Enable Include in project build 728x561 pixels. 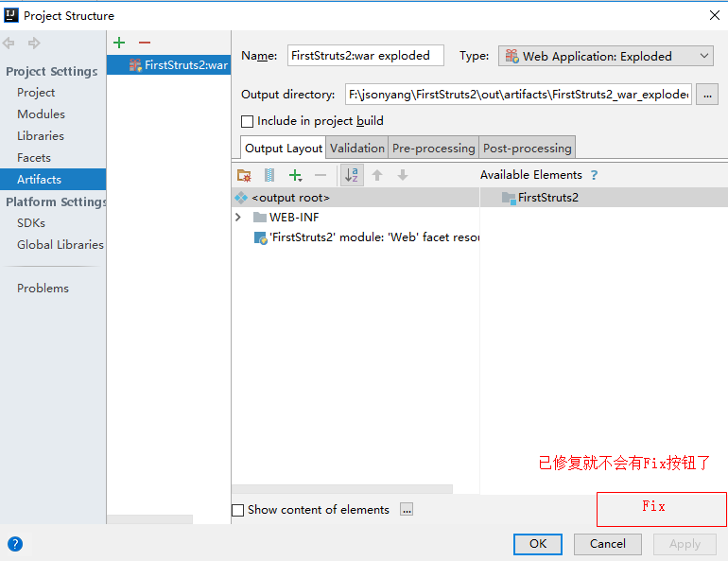(x=247, y=121)
